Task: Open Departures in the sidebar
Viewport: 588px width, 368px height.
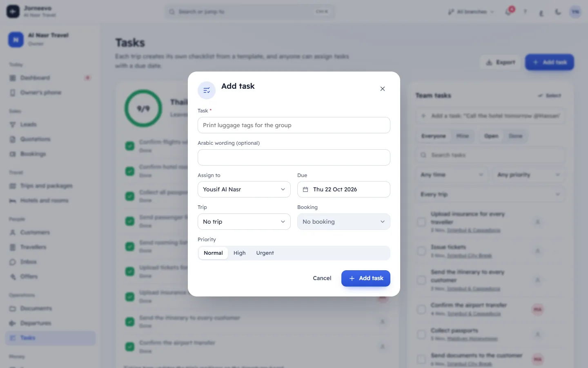Action: pyautogui.click(x=50, y=323)
